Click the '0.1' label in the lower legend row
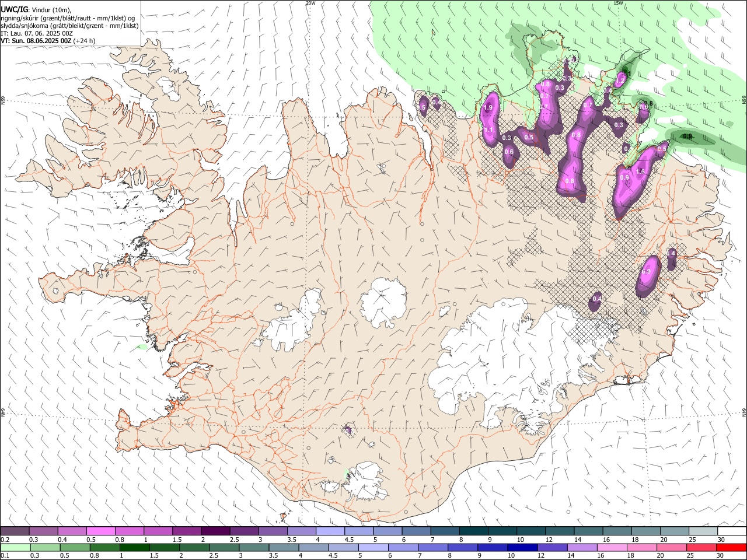 pyautogui.click(x=5, y=555)
